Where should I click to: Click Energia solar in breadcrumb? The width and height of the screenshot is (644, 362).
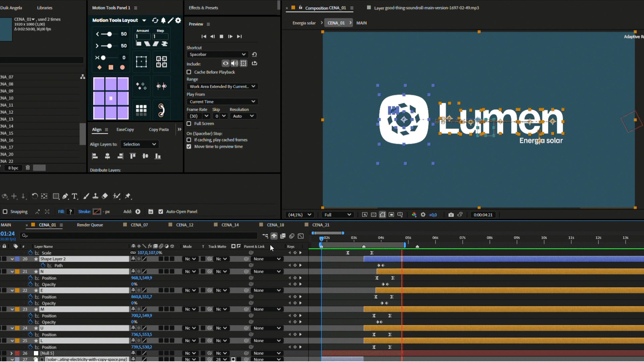(304, 23)
